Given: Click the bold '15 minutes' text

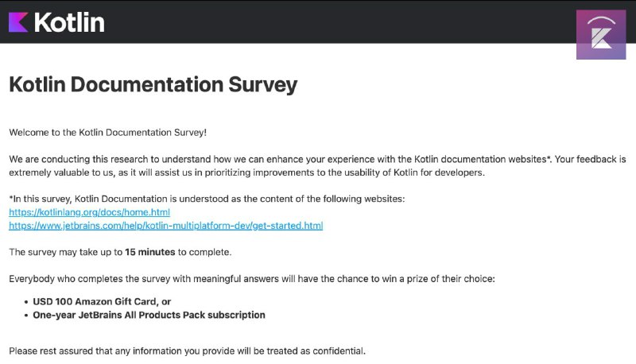Looking at the screenshot, I should [150, 252].
